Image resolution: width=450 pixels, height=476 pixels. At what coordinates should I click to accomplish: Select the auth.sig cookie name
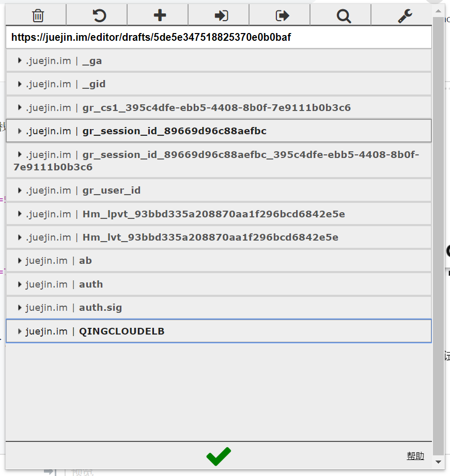click(x=101, y=308)
